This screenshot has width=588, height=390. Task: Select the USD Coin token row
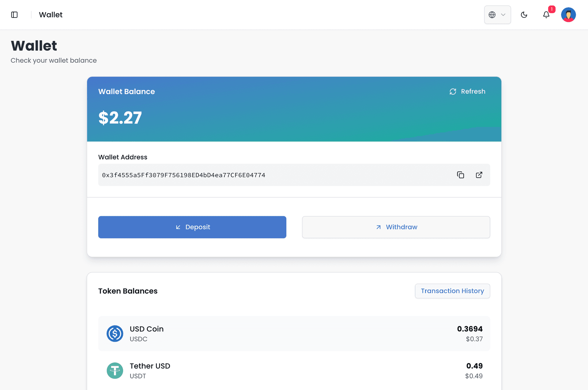click(x=294, y=334)
